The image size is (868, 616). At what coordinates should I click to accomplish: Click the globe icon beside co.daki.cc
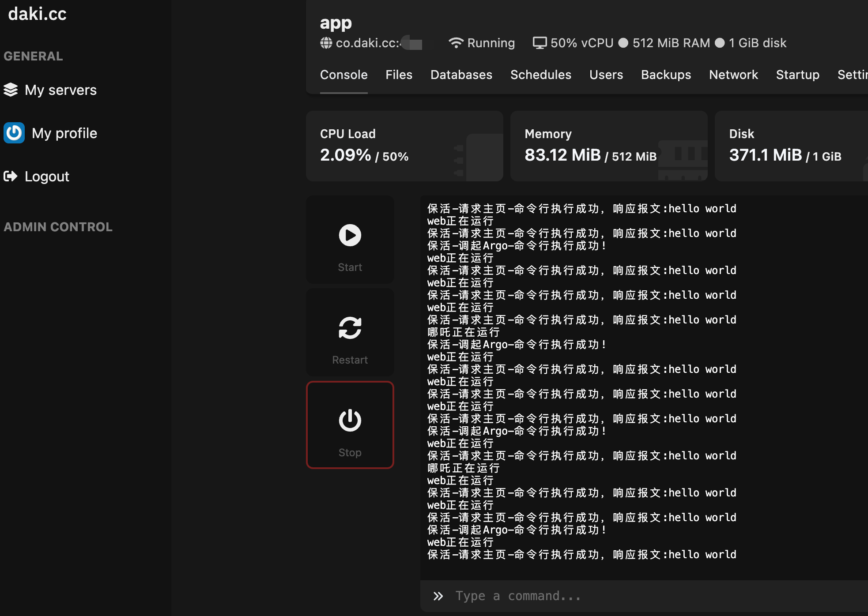[x=326, y=43]
